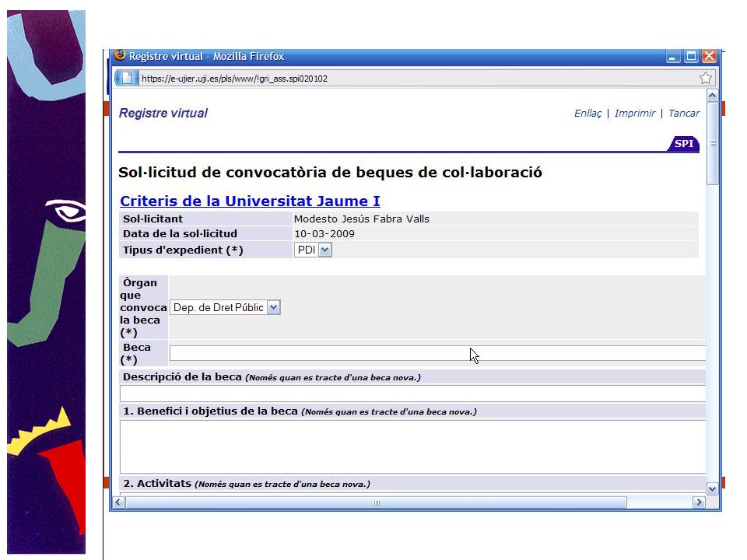Click the Tancar link
The image size is (747, 560).
click(x=684, y=114)
